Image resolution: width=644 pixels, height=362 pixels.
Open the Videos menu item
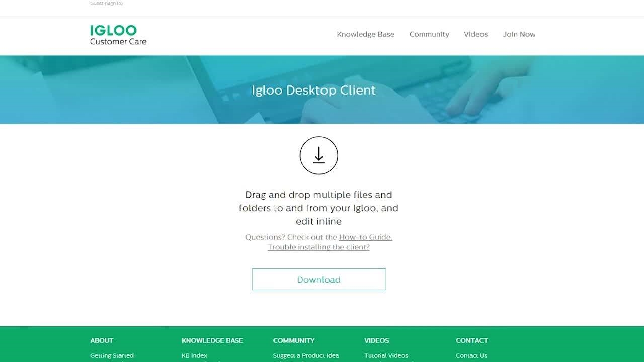point(476,34)
